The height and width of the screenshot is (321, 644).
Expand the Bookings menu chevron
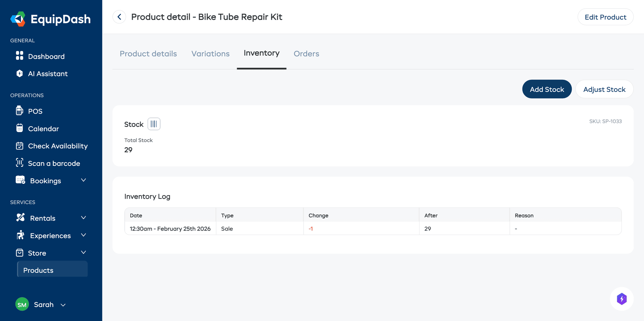coord(83,180)
